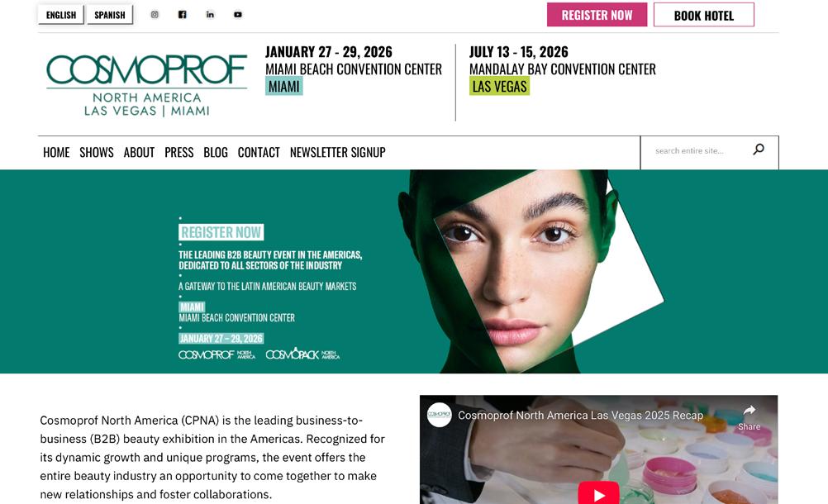Go to the Press page
The width and height of the screenshot is (828, 504).
tap(179, 153)
